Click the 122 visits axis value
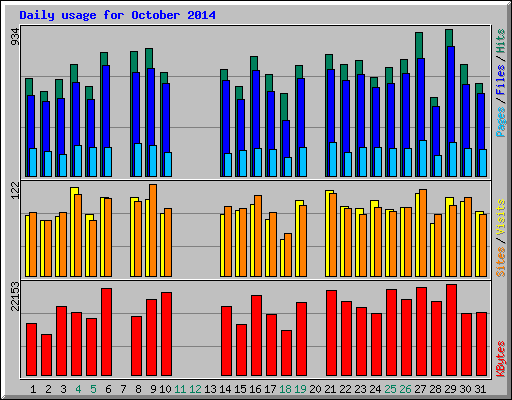Viewport: 512px width, 400px height. 15,191
